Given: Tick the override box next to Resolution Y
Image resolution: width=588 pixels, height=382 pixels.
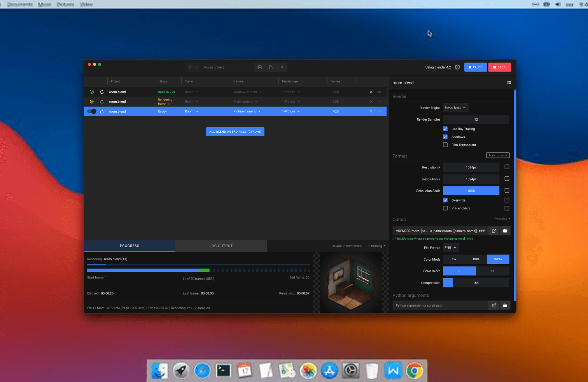Looking at the screenshot, I should (507, 179).
